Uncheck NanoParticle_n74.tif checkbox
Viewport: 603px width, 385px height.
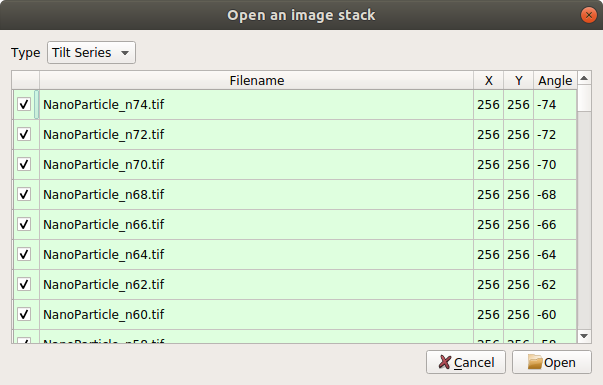click(24, 104)
